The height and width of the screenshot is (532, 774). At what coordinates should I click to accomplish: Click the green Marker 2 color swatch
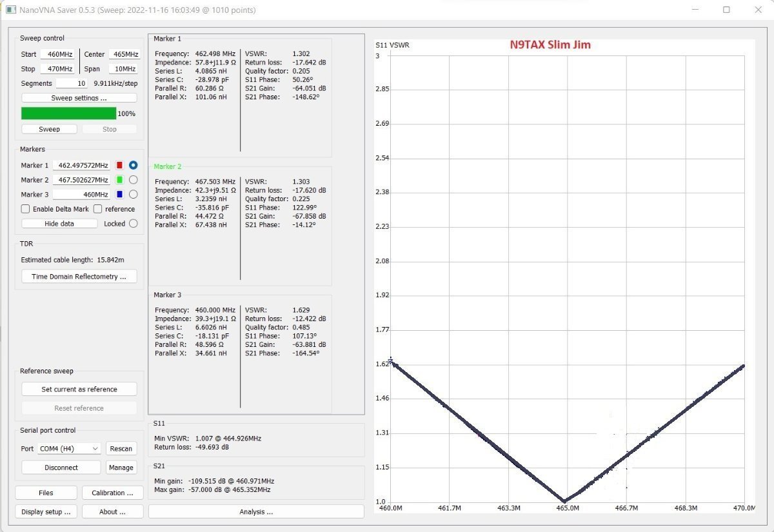(119, 180)
